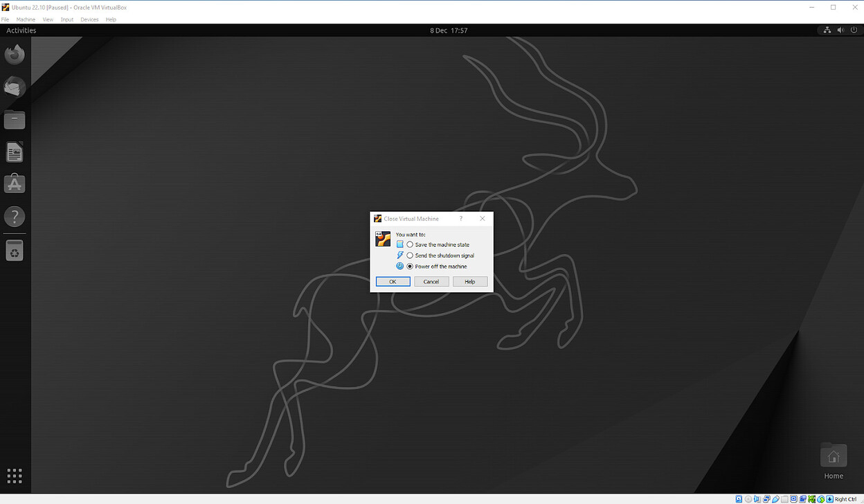The width and height of the screenshot is (864, 504).
Task: Open the Machine menu in VirtualBox
Action: 26,19
